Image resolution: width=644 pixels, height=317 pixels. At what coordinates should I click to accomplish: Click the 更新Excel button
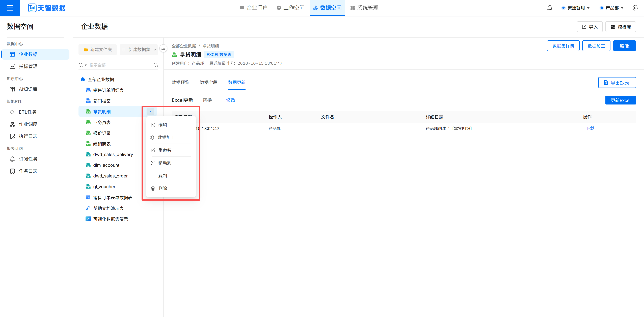[621, 100]
